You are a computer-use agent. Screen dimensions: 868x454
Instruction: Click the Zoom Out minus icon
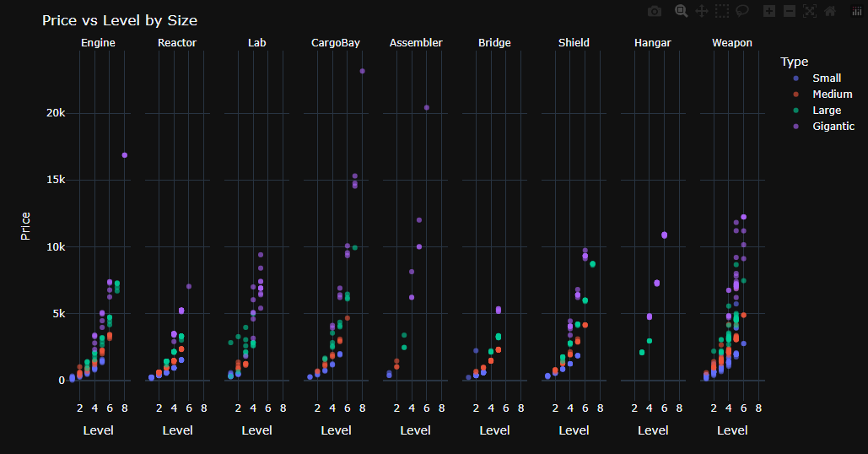coord(790,11)
